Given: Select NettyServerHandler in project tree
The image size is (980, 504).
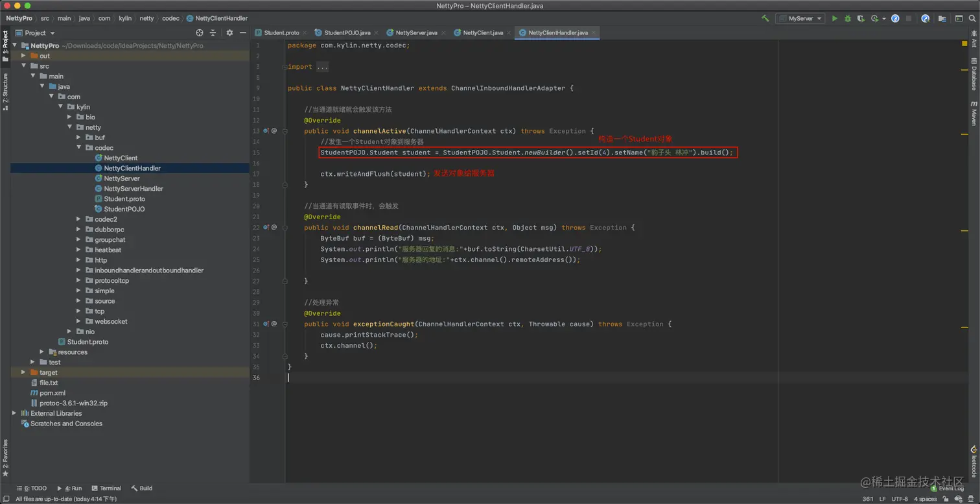Looking at the screenshot, I should point(134,189).
